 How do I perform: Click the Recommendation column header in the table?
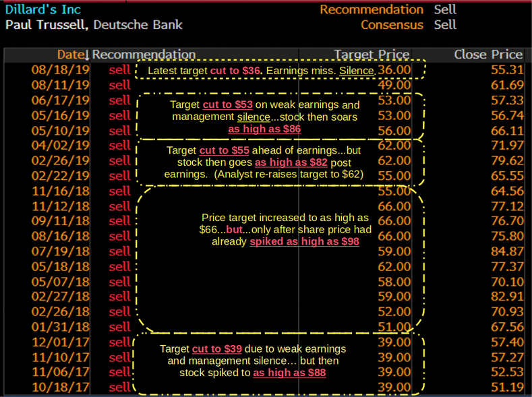144,55
